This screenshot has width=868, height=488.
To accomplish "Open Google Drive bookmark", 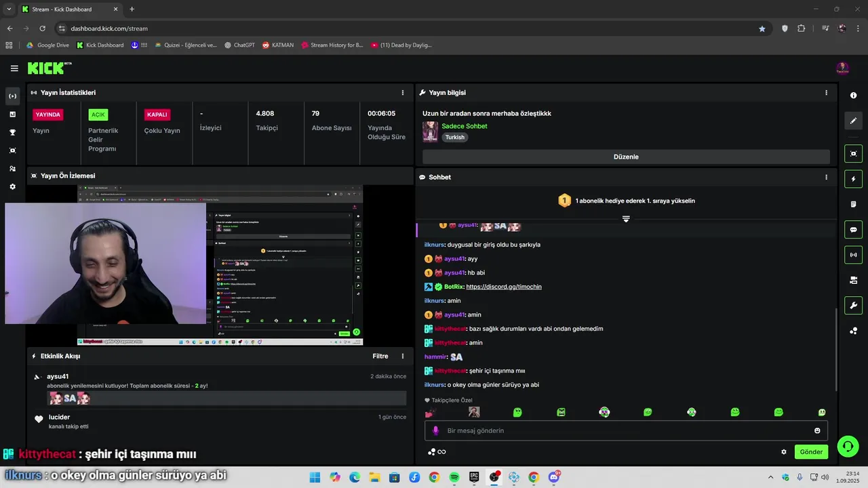I will [x=47, y=45].
